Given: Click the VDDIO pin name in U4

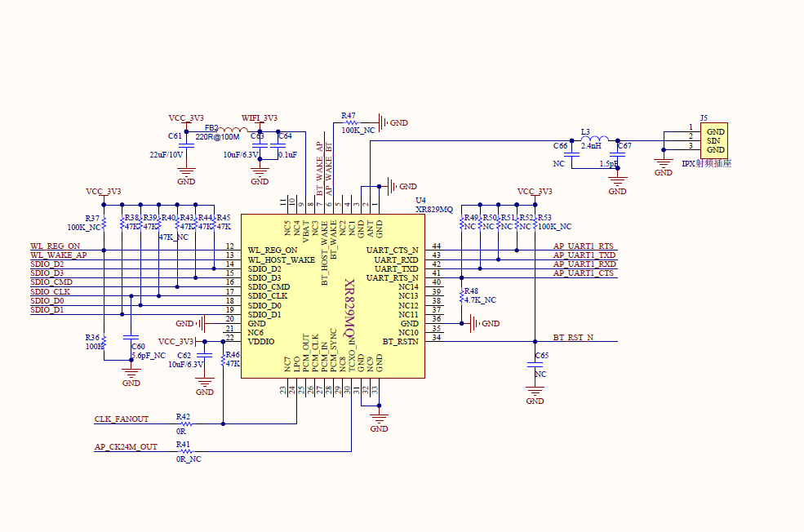Looking at the screenshot, I should click(261, 341).
